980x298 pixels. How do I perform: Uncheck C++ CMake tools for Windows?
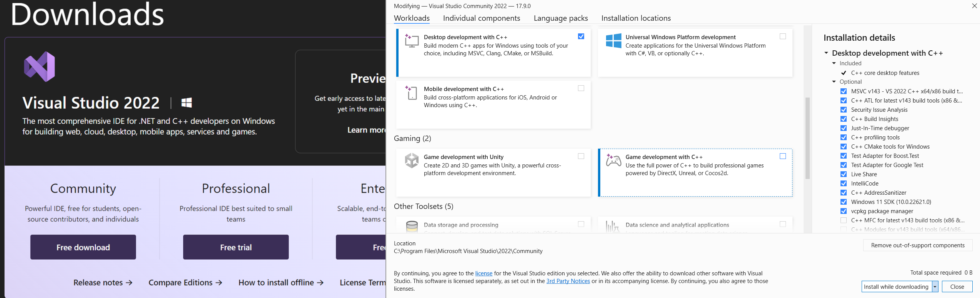[x=844, y=147]
